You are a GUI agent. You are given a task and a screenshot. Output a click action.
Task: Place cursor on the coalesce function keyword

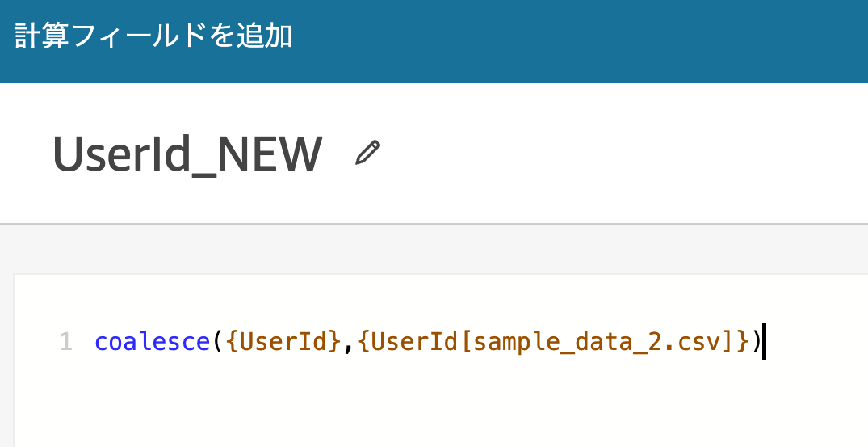[x=153, y=342]
